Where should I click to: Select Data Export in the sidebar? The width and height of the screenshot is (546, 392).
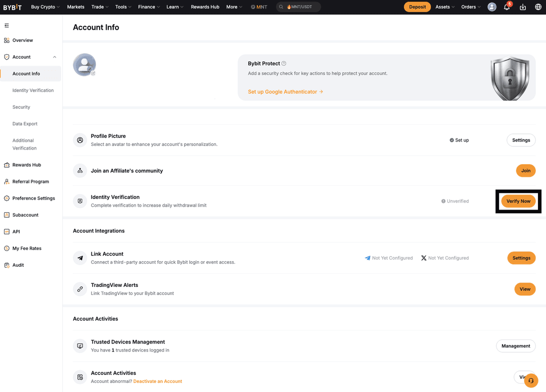pos(25,124)
